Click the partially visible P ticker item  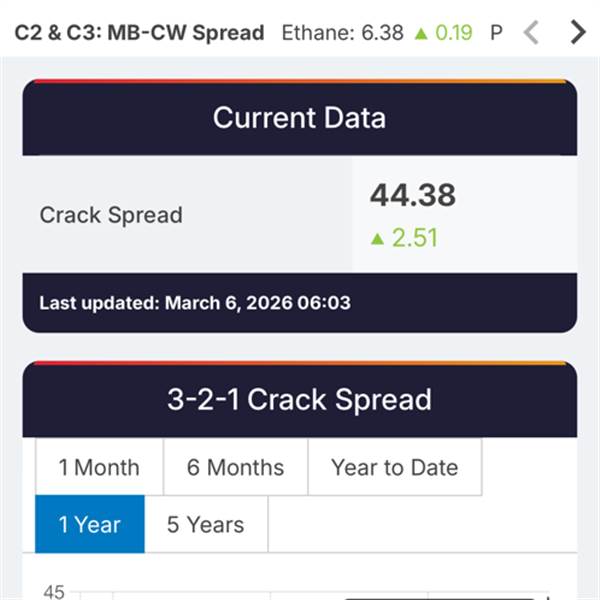[x=496, y=32]
